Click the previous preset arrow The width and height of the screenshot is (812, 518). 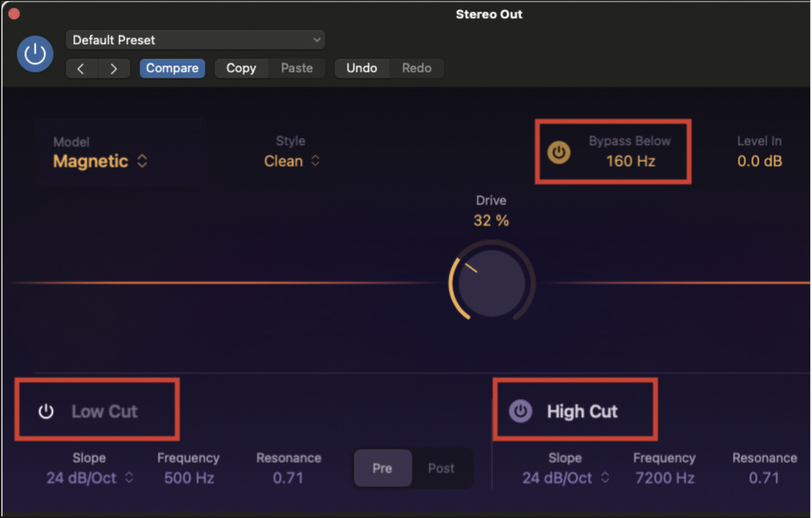[81, 68]
